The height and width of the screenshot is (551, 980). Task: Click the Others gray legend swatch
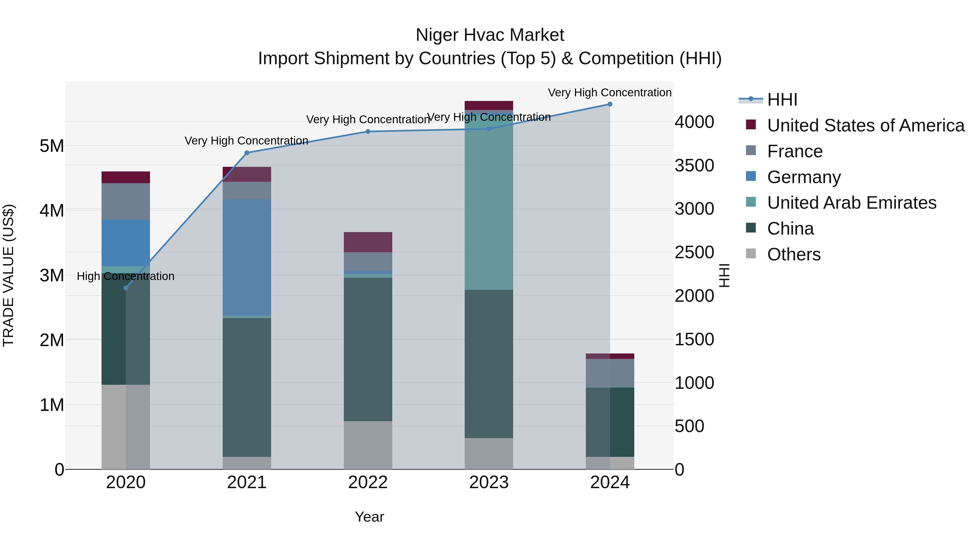click(751, 253)
